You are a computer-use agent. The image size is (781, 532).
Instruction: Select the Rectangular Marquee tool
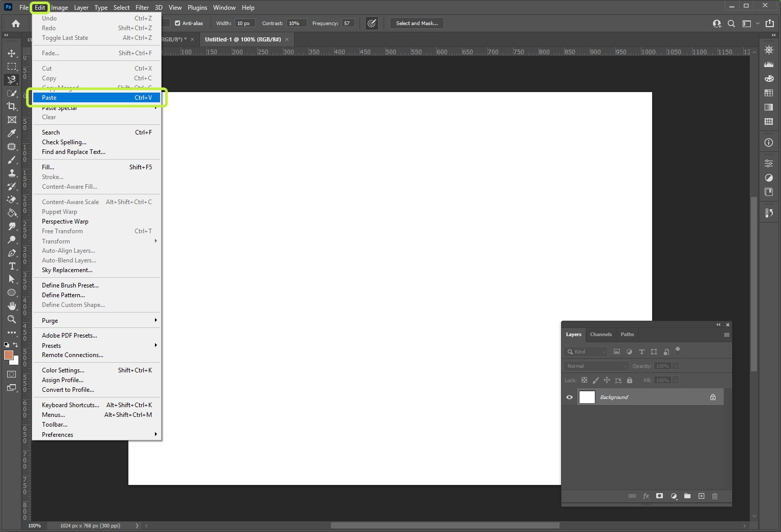pyautogui.click(x=12, y=66)
